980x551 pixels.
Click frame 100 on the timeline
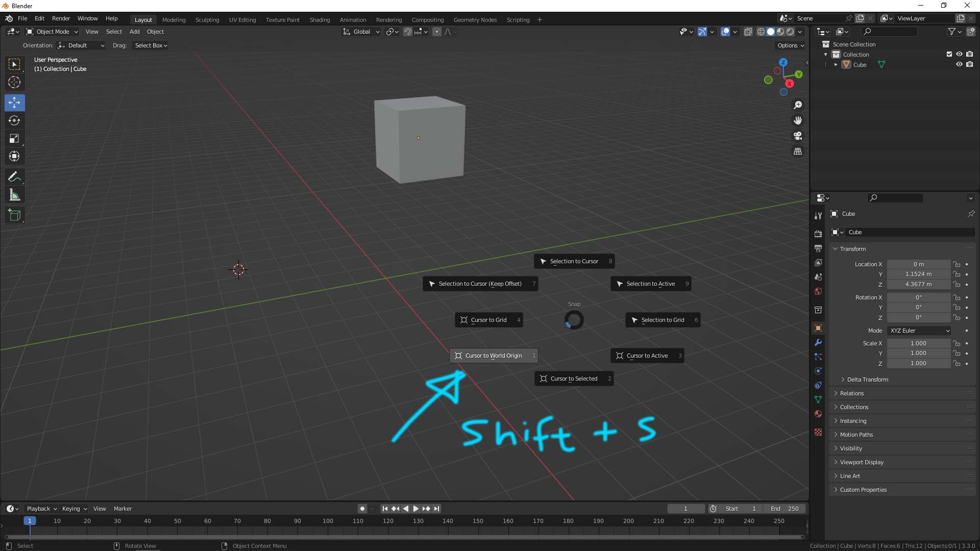coord(328,521)
